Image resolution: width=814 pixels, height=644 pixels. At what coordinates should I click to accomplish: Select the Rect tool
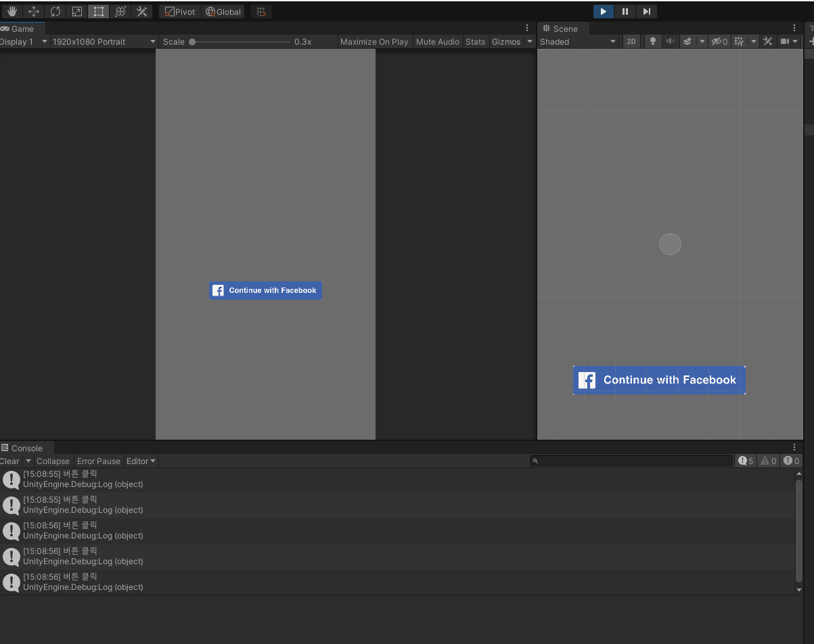pyautogui.click(x=99, y=11)
